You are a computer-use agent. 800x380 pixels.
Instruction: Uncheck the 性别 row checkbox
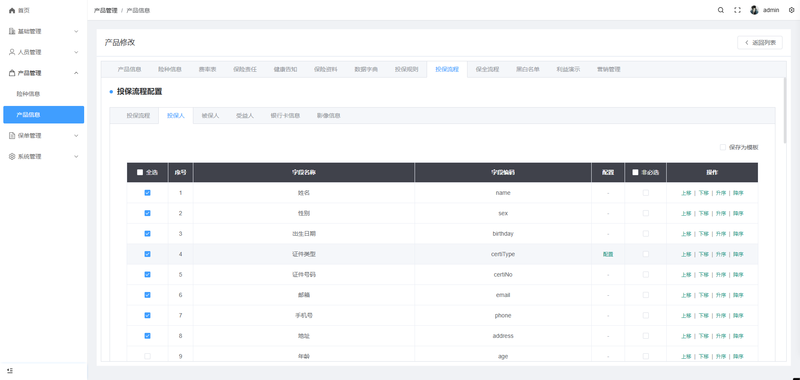pyautogui.click(x=147, y=213)
